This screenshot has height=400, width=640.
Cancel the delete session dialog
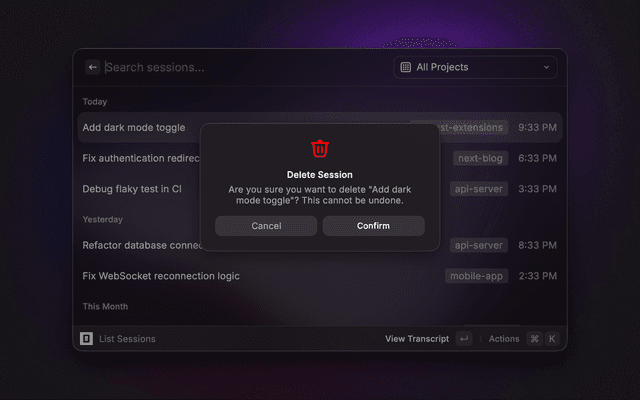click(x=266, y=226)
